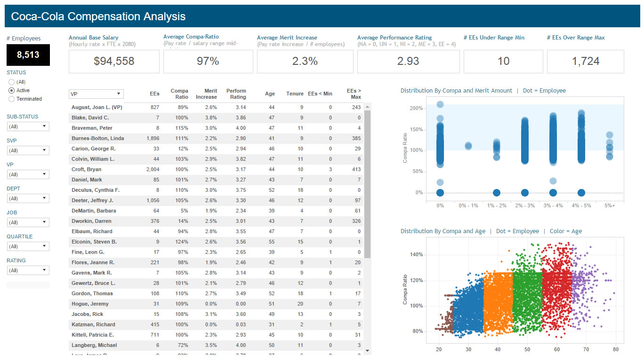644x362 pixels.
Task: Click the scroll down arrow of table scrollbar
Action: 368,351
